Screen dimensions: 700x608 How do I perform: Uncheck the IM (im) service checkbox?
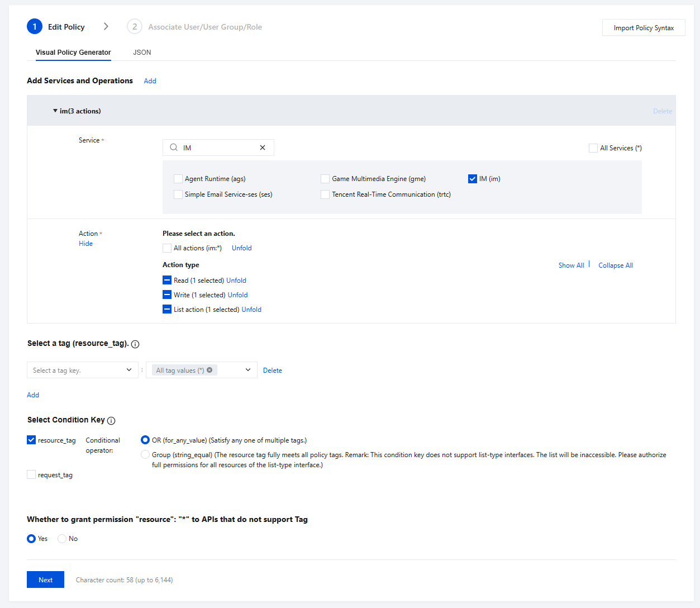pos(473,179)
